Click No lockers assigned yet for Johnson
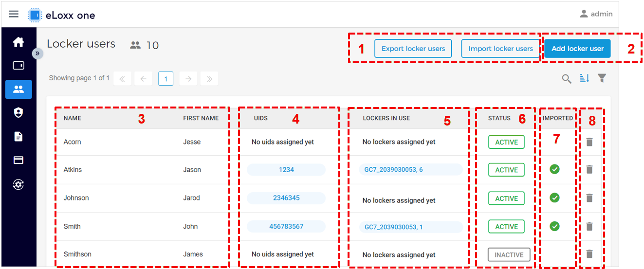The width and height of the screenshot is (644, 269). pos(399,200)
